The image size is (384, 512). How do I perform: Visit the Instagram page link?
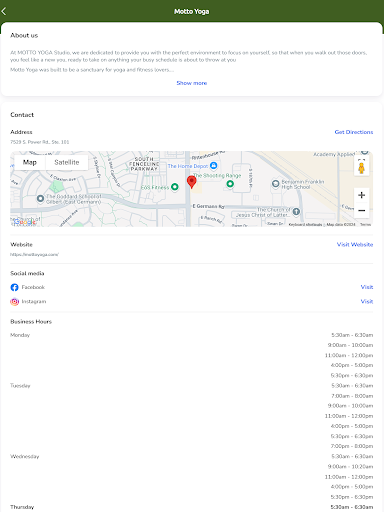(x=367, y=301)
